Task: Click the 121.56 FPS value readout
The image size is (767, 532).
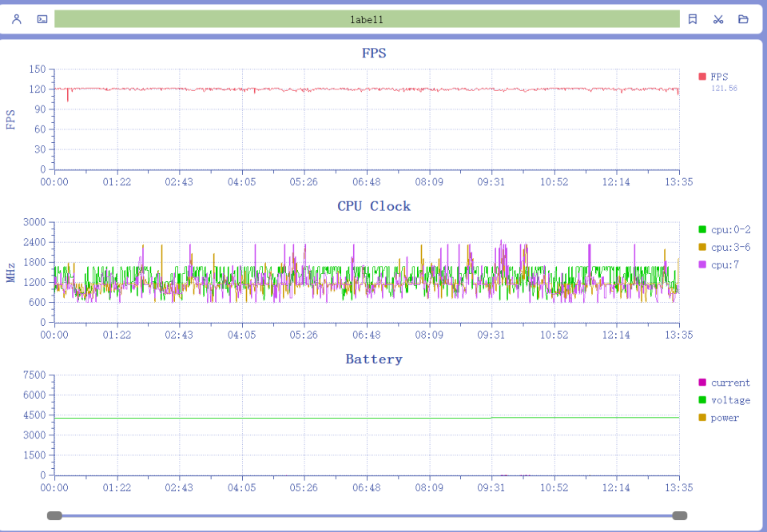Action: 724,89
